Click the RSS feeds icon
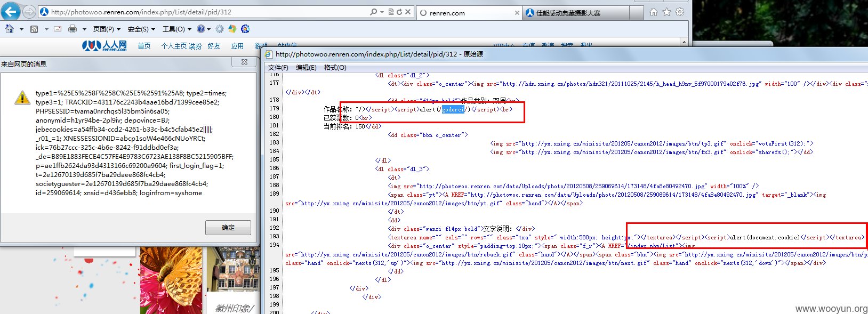 (34, 29)
